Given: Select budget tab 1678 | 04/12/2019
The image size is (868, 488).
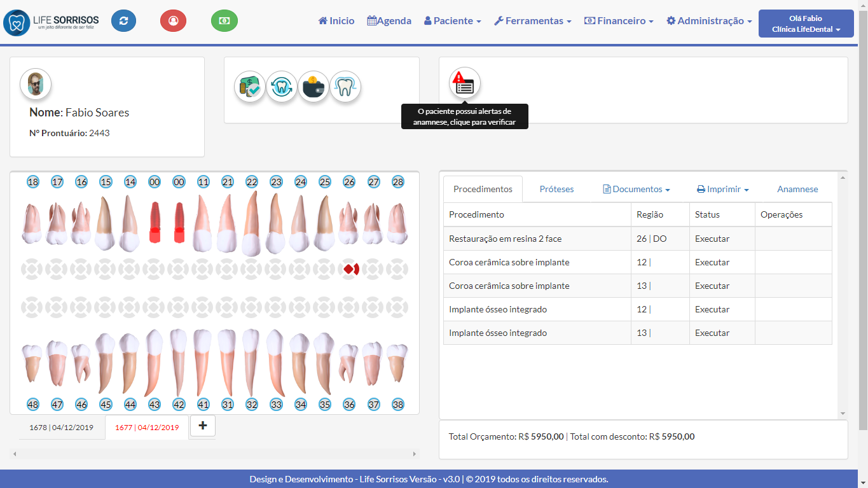Looking at the screenshot, I should click(x=61, y=428).
